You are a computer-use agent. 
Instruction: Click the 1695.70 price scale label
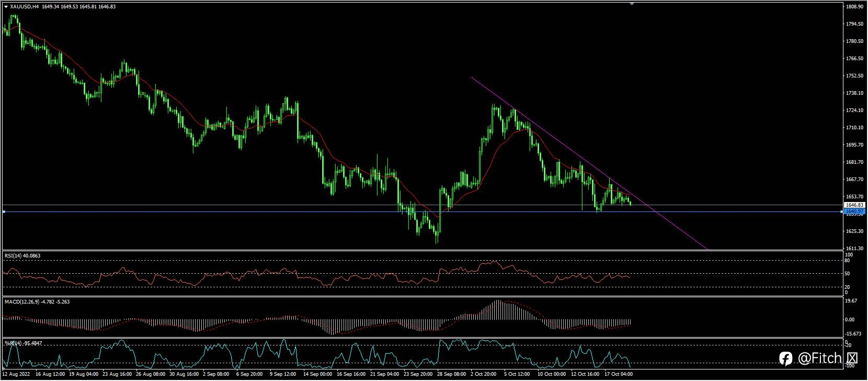pyautogui.click(x=853, y=145)
